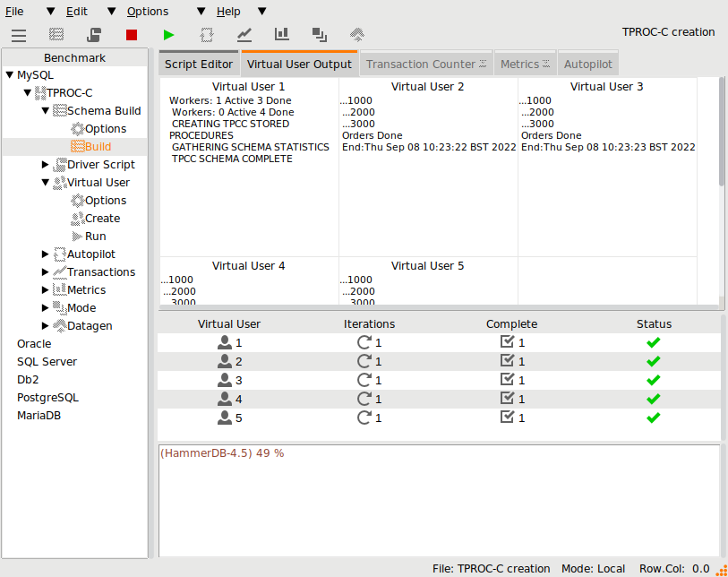728x577 pixels.
Task: Open the Options menu
Action: 148,12
